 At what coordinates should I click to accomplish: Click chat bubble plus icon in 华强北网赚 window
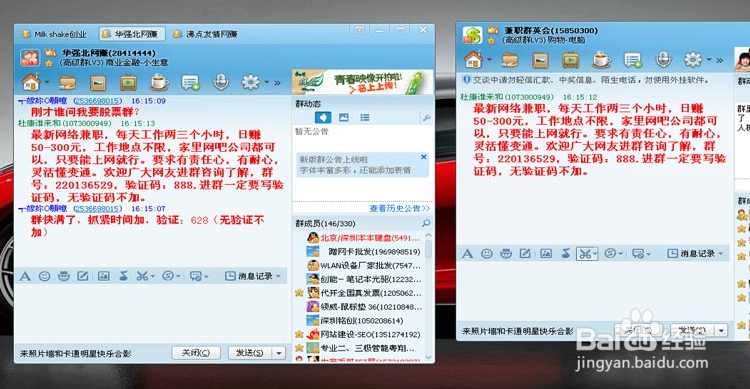click(x=190, y=83)
